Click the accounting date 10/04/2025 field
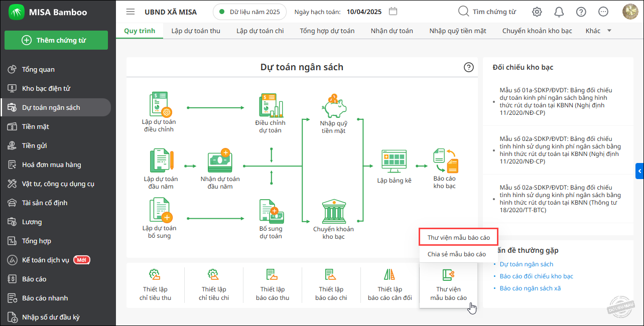 [364, 12]
